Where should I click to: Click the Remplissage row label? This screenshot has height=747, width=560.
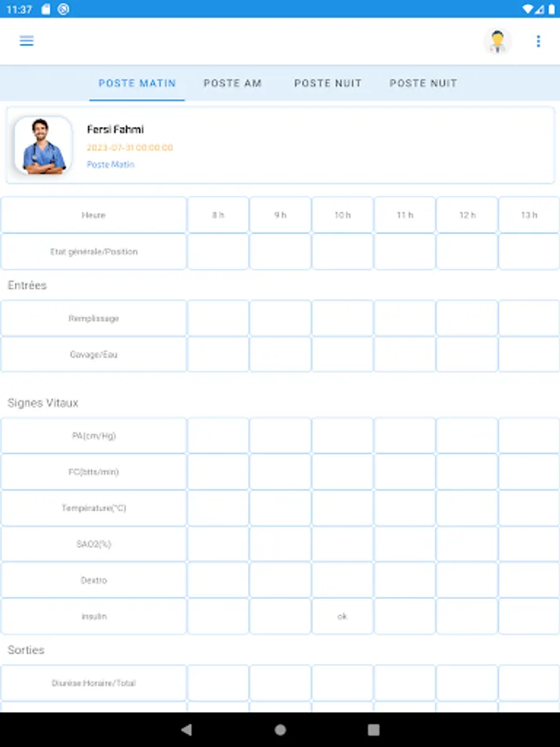tap(93, 318)
